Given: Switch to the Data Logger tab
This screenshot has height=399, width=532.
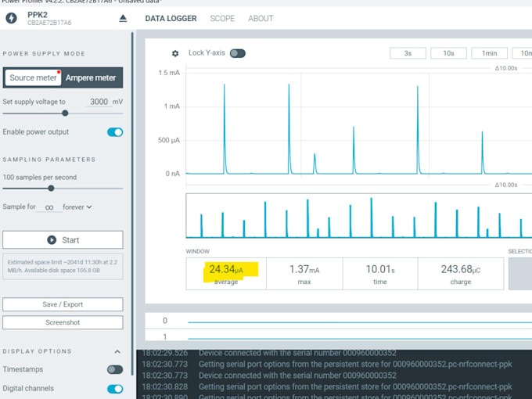Looking at the screenshot, I should tap(171, 18).
